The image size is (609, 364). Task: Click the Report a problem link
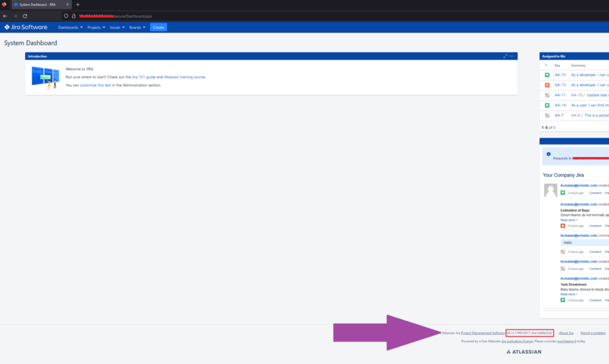click(593, 333)
